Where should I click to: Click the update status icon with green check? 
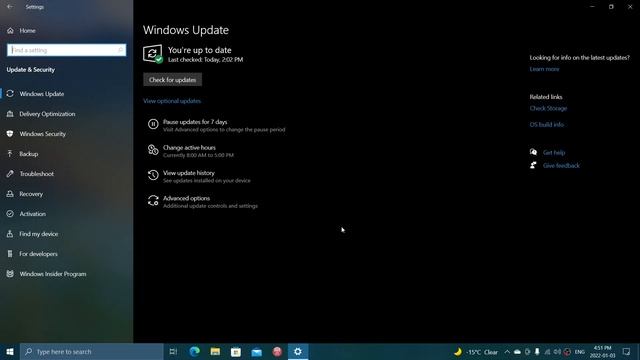pos(153,54)
